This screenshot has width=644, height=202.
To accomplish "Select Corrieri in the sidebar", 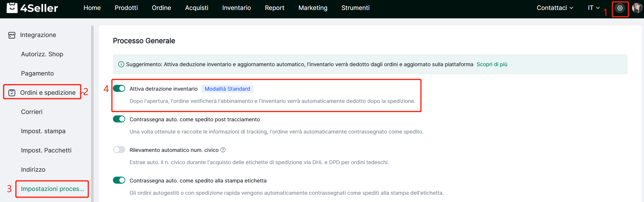I will coord(32,112).
